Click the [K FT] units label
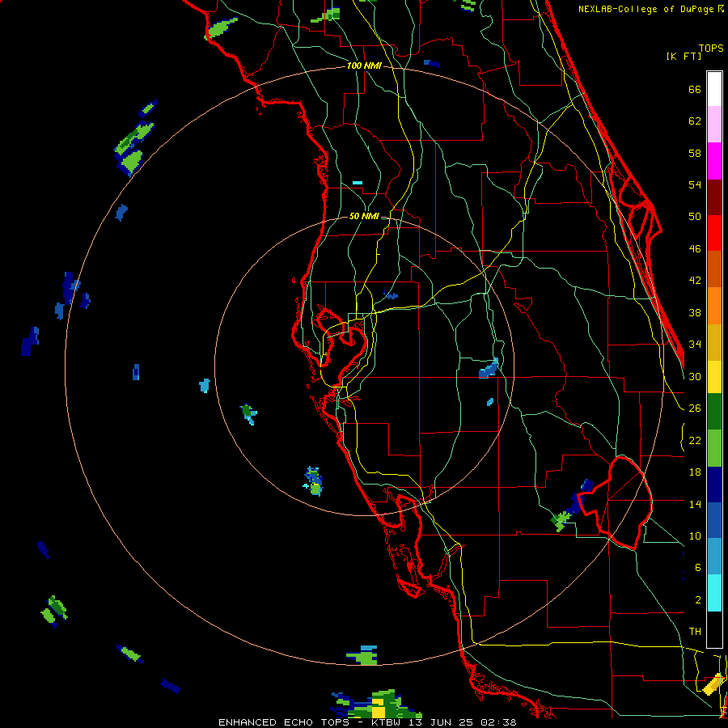Viewport: 728px width, 728px height. tap(684, 57)
